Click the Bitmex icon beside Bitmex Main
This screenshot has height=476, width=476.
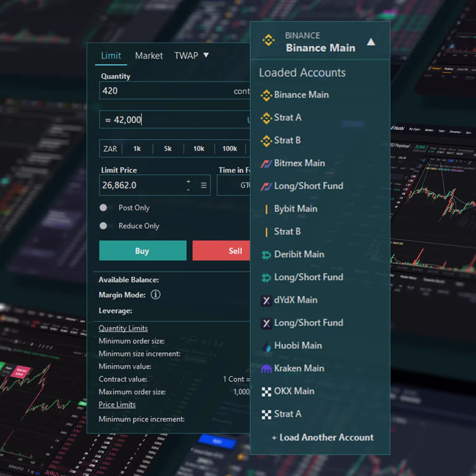click(x=266, y=164)
